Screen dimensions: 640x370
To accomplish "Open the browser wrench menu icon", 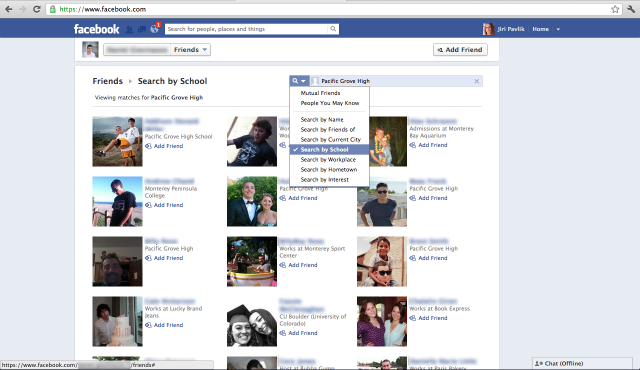I will (x=631, y=9).
